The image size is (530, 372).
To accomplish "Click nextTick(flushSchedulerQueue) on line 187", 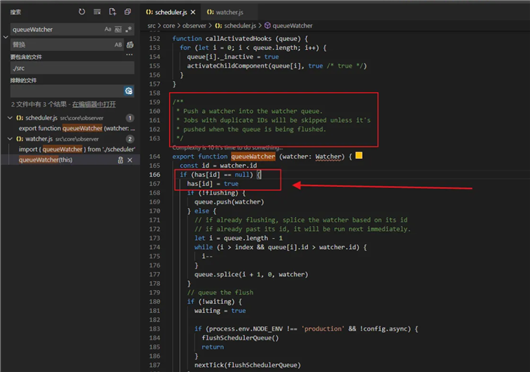I will pyautogui.click(x=247, y=365).
